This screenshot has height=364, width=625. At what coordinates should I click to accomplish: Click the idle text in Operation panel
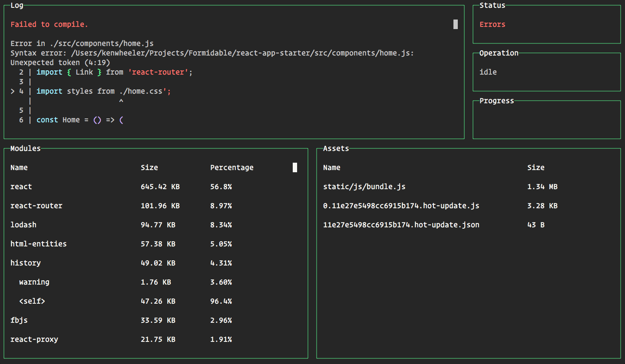click(487, 72)
